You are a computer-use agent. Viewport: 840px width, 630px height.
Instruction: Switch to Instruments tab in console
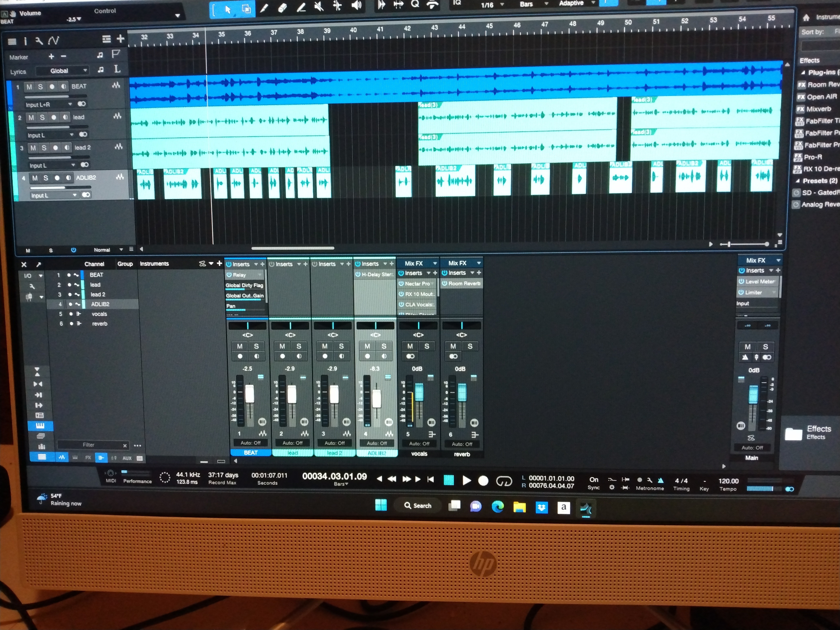click(x=154, y=264)
